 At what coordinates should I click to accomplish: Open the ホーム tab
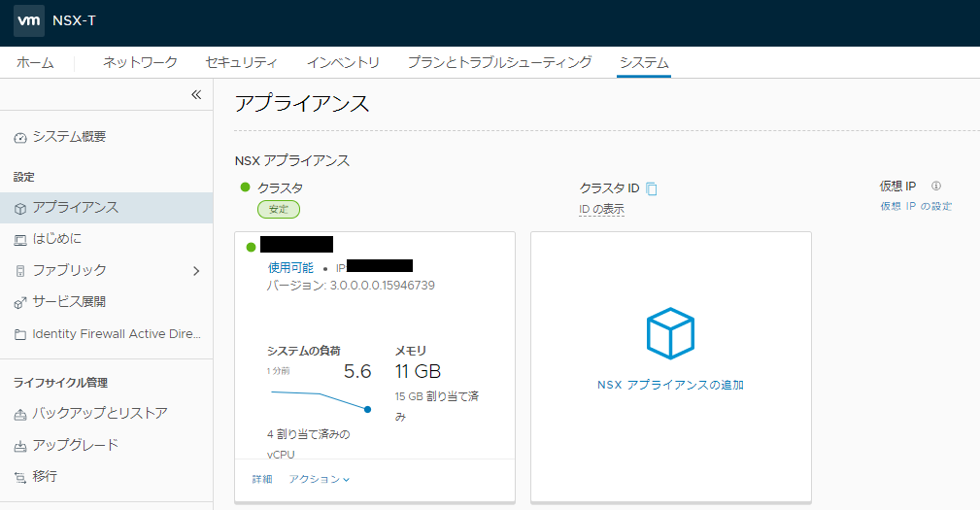point(35,62)
